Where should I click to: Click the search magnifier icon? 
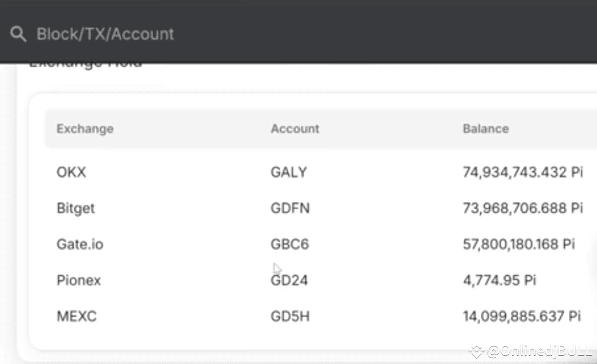coord(18,34)
